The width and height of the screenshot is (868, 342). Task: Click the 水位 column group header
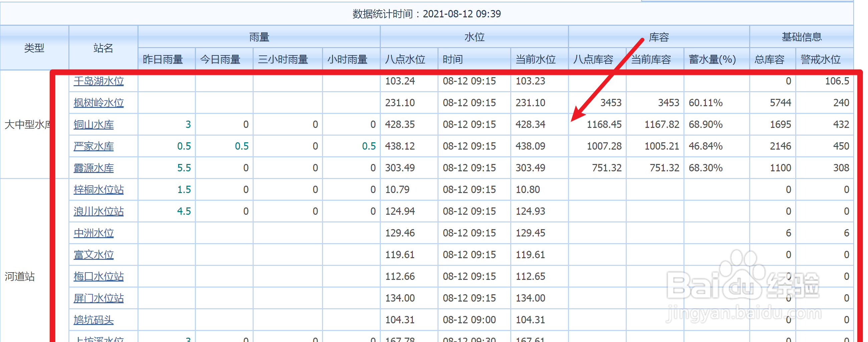click(x=474, y=37)
